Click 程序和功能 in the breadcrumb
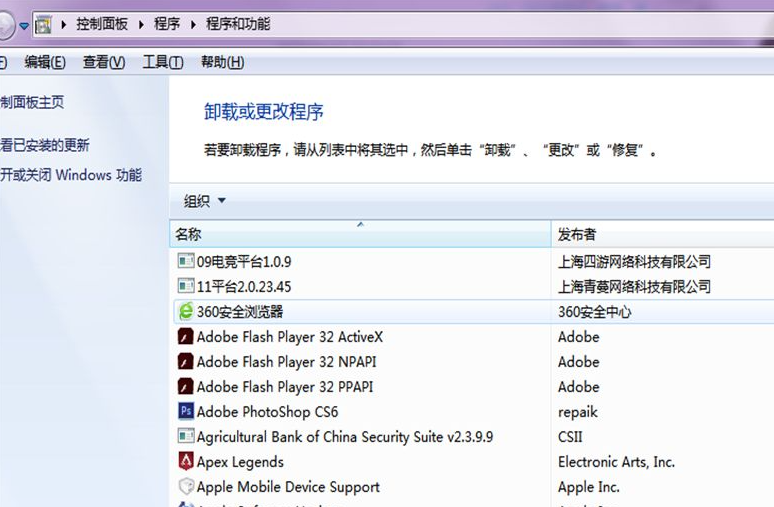This screenshot has height=507, width=774. coord(238,24)
